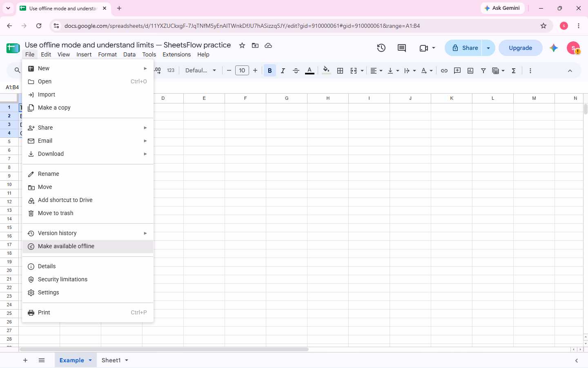
Task: Insert a link from toolbar
Action: [x=444, y=71]
